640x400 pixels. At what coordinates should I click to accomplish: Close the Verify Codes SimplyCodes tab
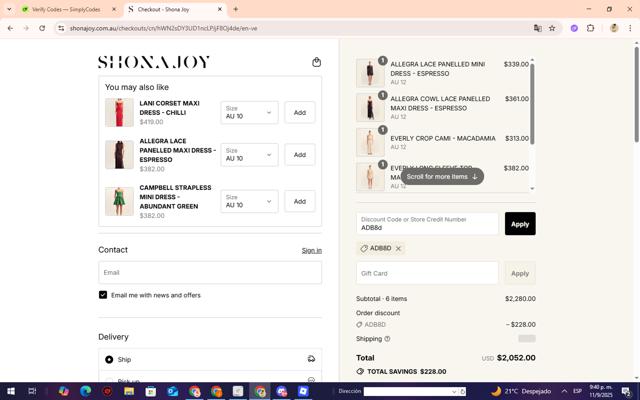tap(114, 9)
